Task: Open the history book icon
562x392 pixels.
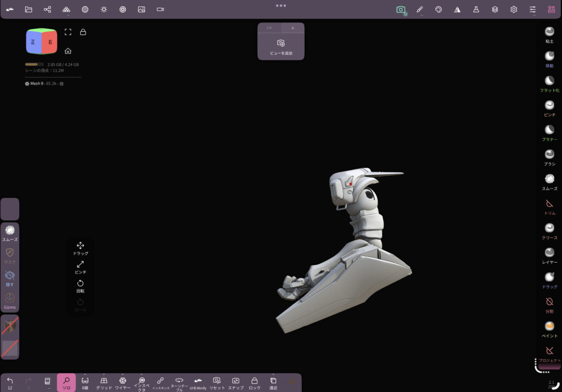Action: pyautogui.click(x=47, y=382)
